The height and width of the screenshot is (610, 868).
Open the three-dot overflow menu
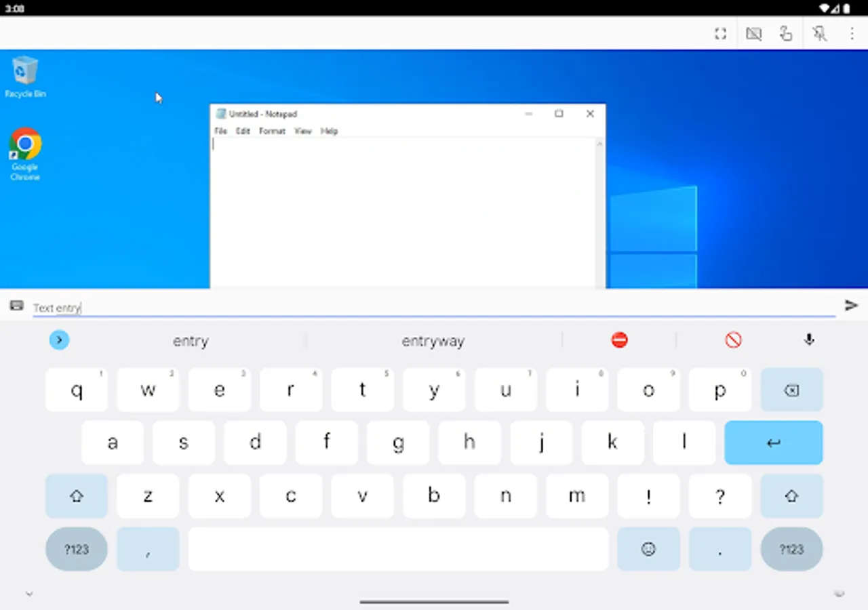(852, 33)
